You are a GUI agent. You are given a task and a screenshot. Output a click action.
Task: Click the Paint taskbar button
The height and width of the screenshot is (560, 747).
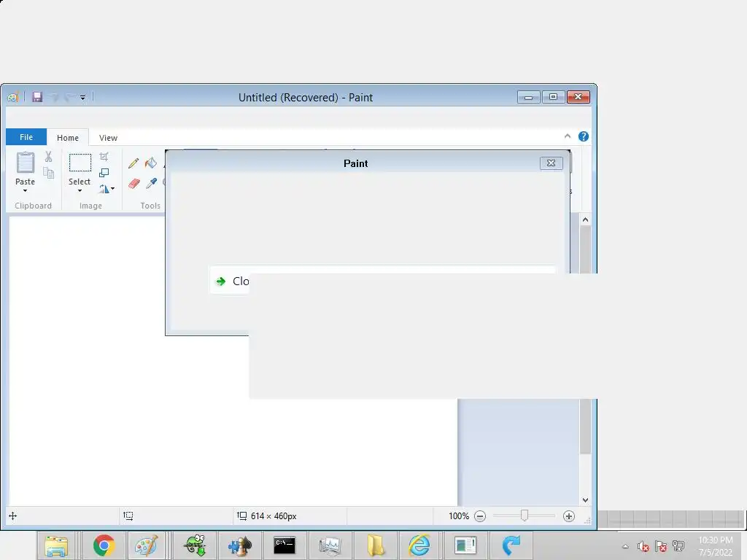pyautogui.click(x=146, y=545)
